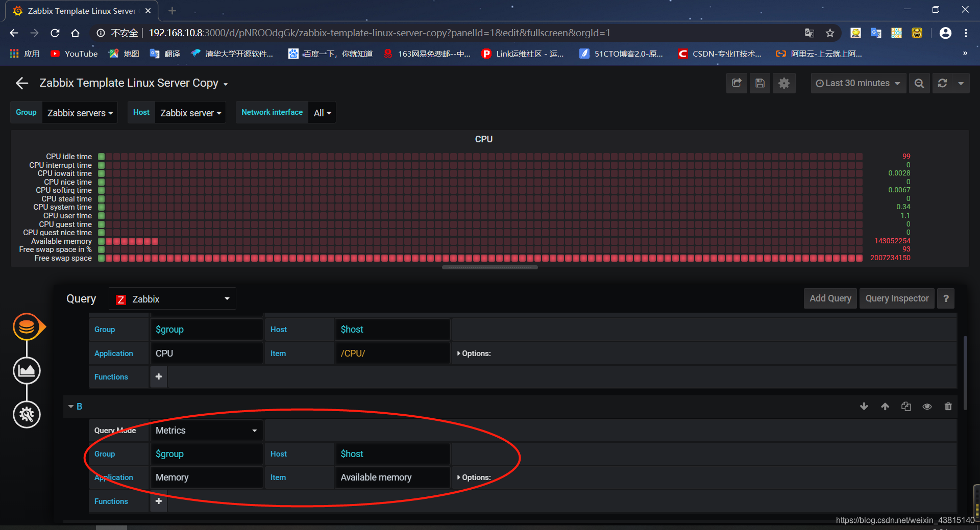This screenshot has width=980, height=530.
Task: Open the Zabbix servers group dropdown
Action: (80, 113)
